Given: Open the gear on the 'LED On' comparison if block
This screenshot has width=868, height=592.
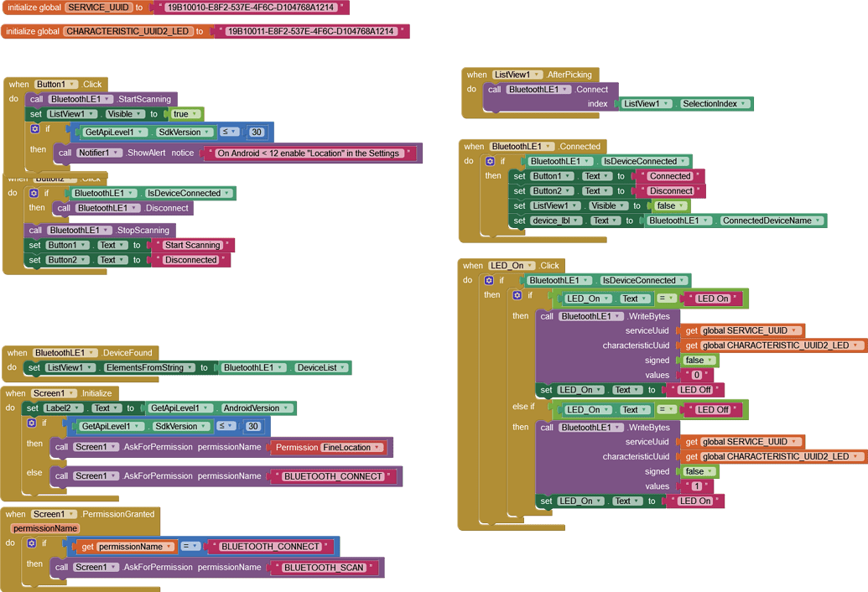Looking at the screenshot, I should pyautogui.click(x=517, y=295).
